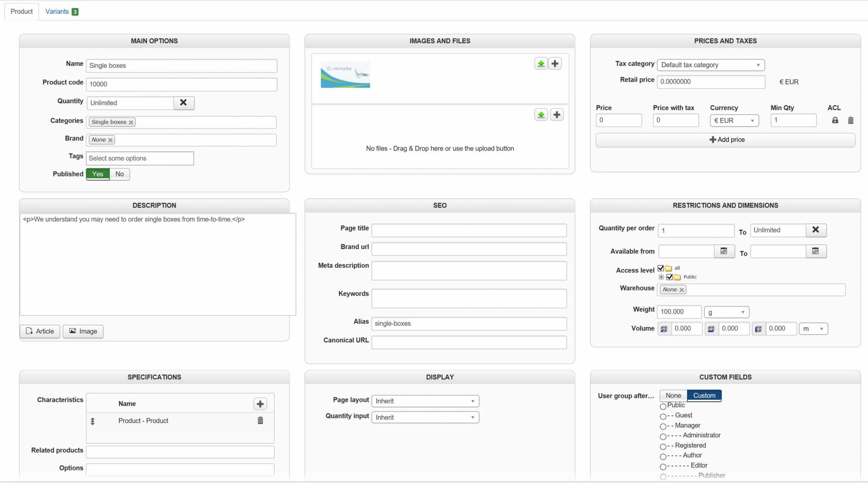Set Published to No

click(119, 174)
